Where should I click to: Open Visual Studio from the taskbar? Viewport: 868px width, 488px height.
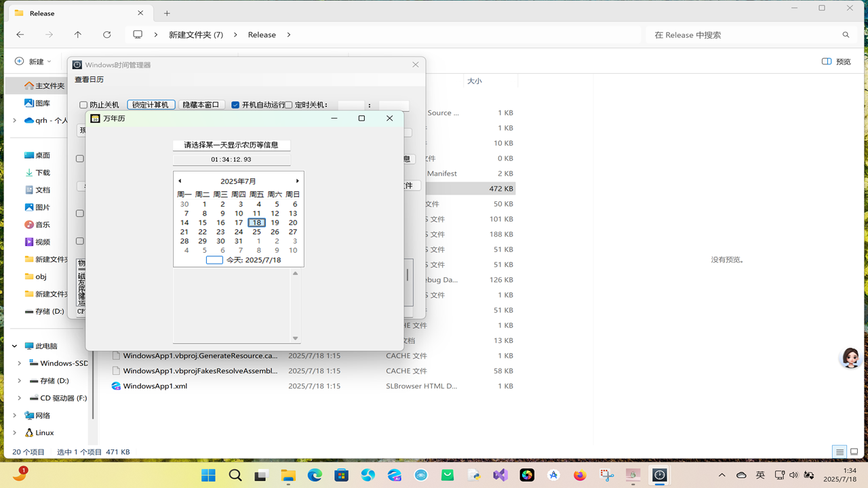(x=500, y=475)
